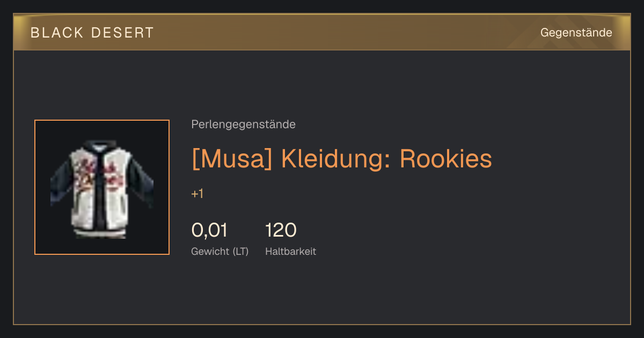Select the Haltbarkeit label
This screenshot has width=644, height=338.
click(x=290, y=251)
